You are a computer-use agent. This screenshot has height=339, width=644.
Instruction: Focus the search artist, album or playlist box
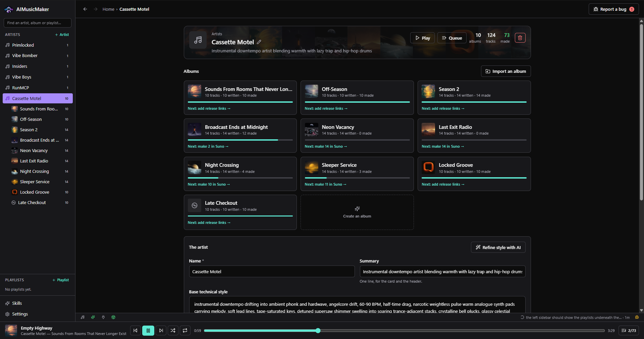pyautogui.click(x=38, y=23)
